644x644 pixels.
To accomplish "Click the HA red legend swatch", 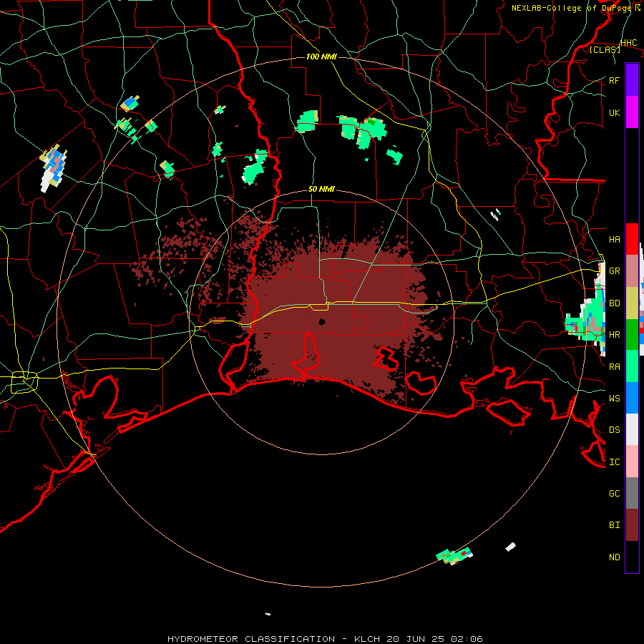I will coord(632,239).
